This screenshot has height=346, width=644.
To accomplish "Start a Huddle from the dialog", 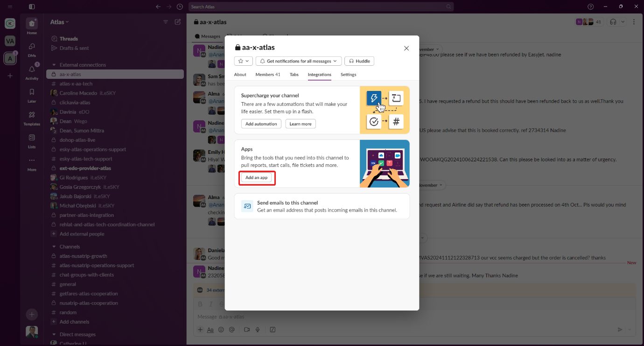I will click(359, 61).
